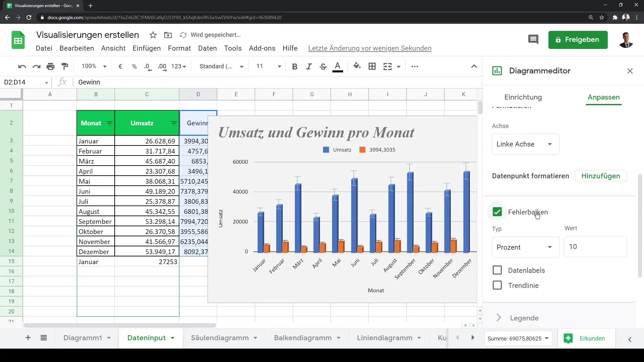Click the Google Sheets home logo
Viewport: 644px width, 362px height.
[18, 40]
